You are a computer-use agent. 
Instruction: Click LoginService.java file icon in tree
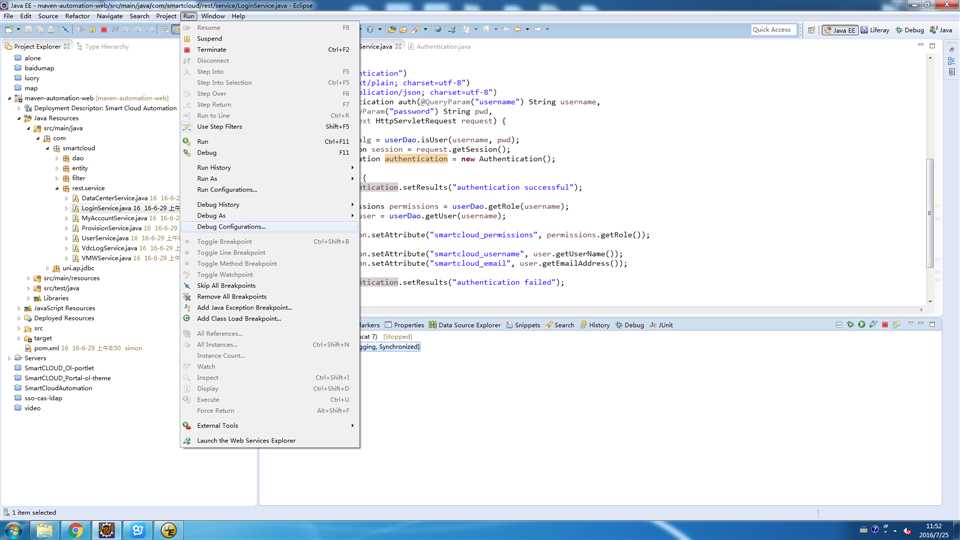coord(75,208)
